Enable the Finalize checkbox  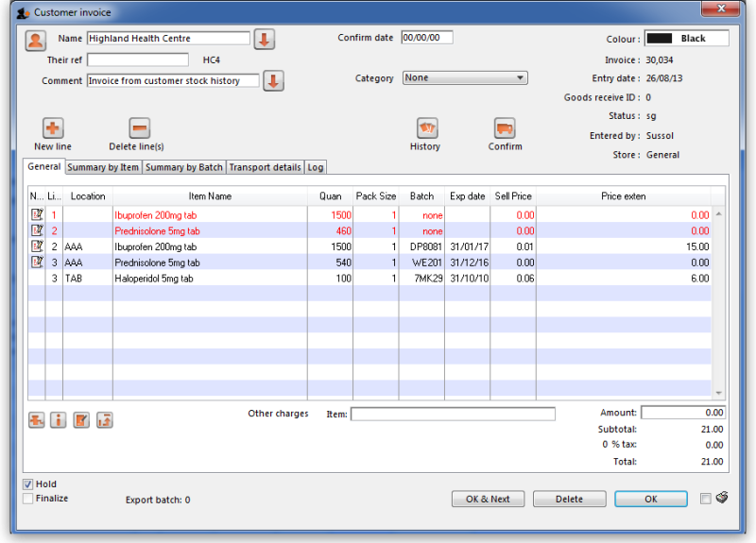tap(28, 498)
